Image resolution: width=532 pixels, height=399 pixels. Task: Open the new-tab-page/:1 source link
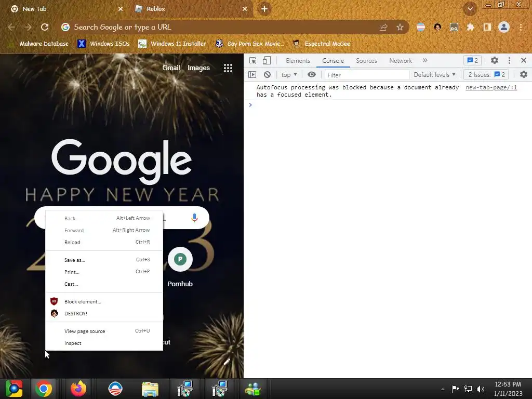click(x=491, y=87)
